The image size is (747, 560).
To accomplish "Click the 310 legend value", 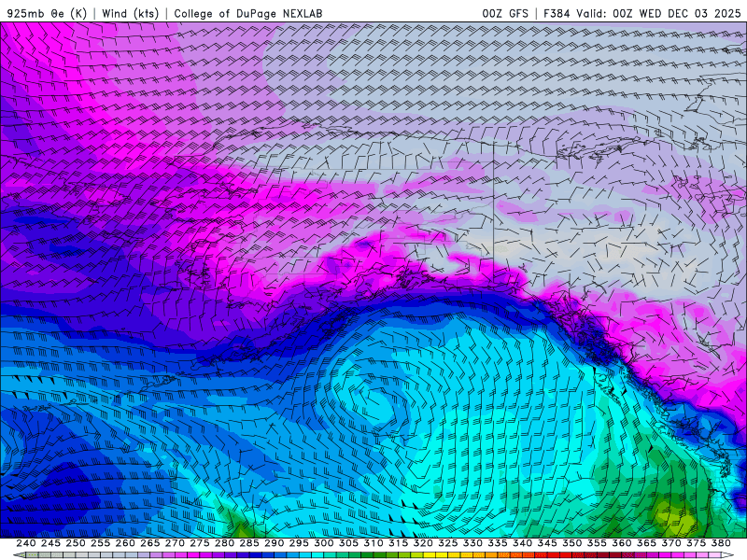I will (x=373, y=543).
